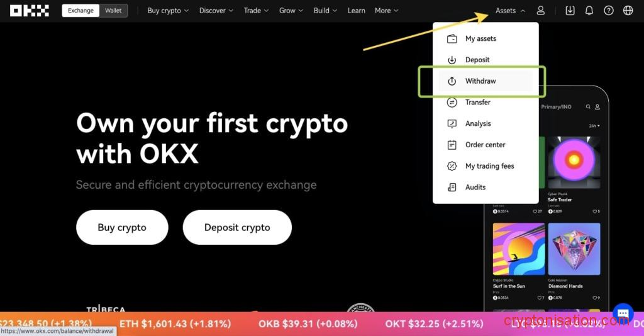Open the Discover dropdown
Viewport: 644px width, 336px height.
216,11
